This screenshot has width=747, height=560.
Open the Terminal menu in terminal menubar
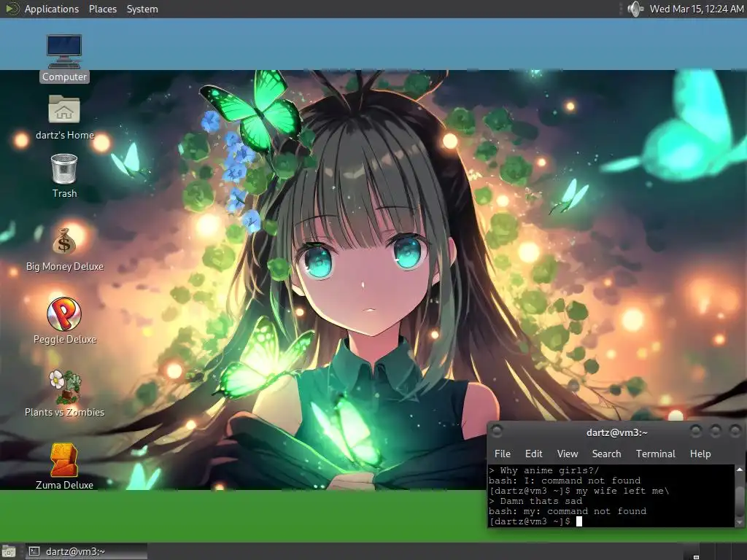click(x=656, y=454)
